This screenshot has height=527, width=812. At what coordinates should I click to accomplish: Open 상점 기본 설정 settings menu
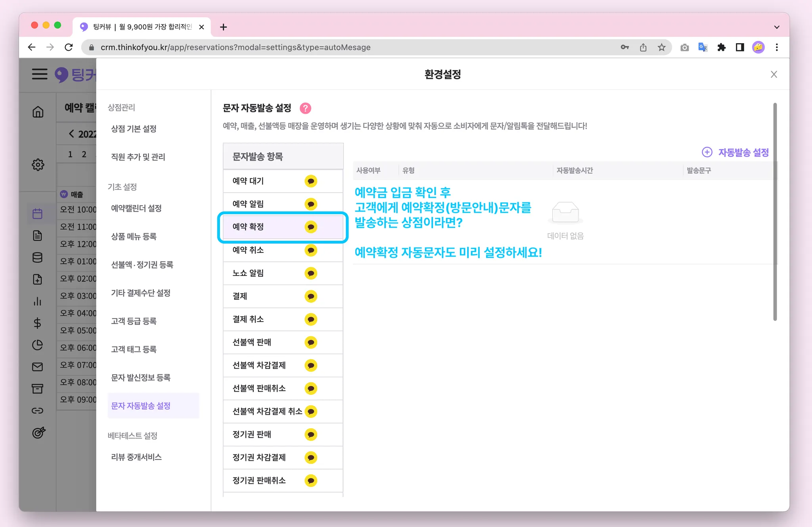click(134, 129)
